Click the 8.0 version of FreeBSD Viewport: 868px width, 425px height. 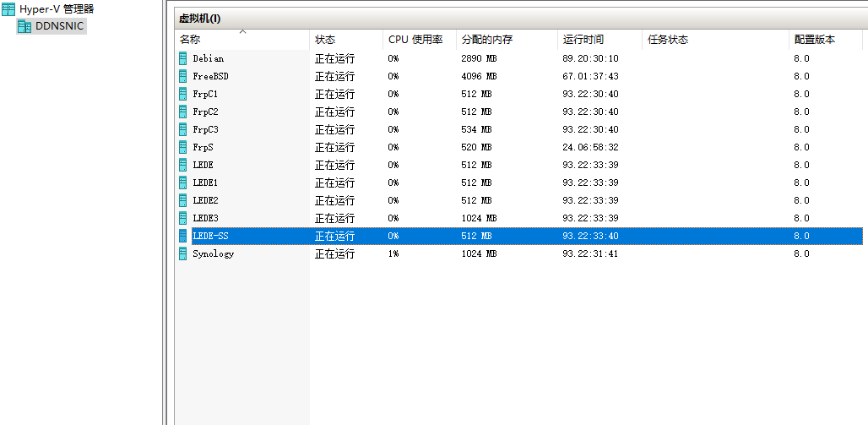801,76
